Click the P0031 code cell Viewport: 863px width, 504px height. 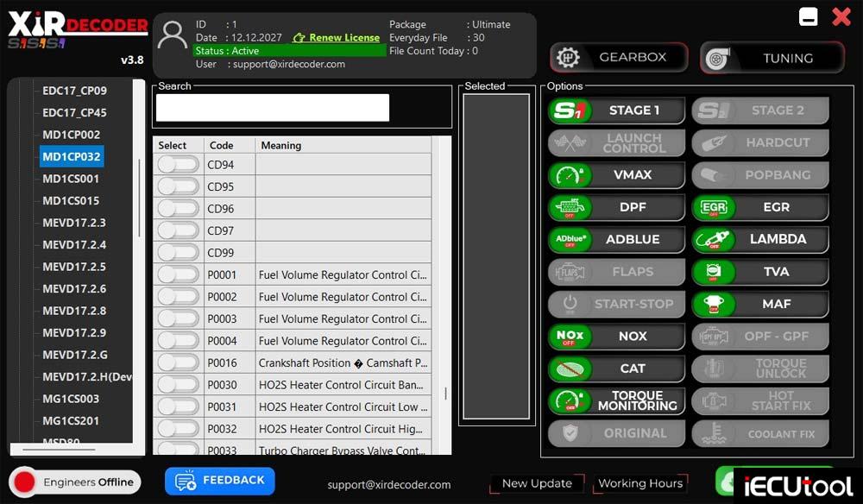point(230,406)
